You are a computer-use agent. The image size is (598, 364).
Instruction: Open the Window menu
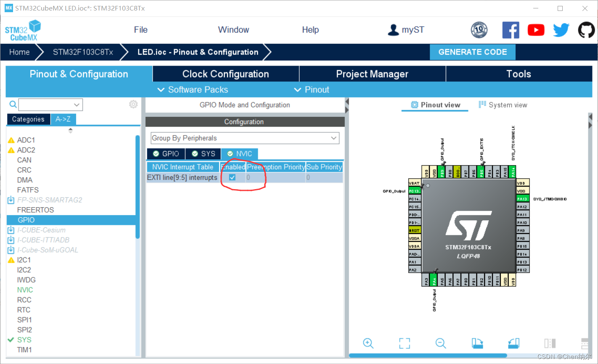pos(233,30)
